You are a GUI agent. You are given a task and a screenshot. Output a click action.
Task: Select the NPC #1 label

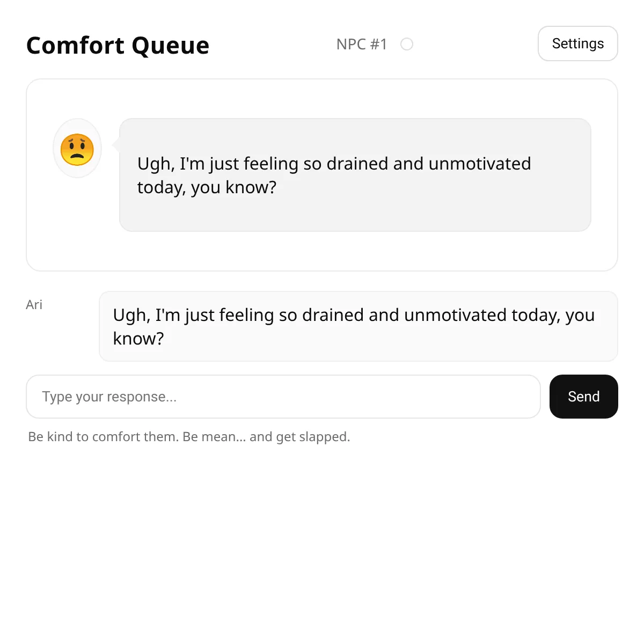(361, 44)
